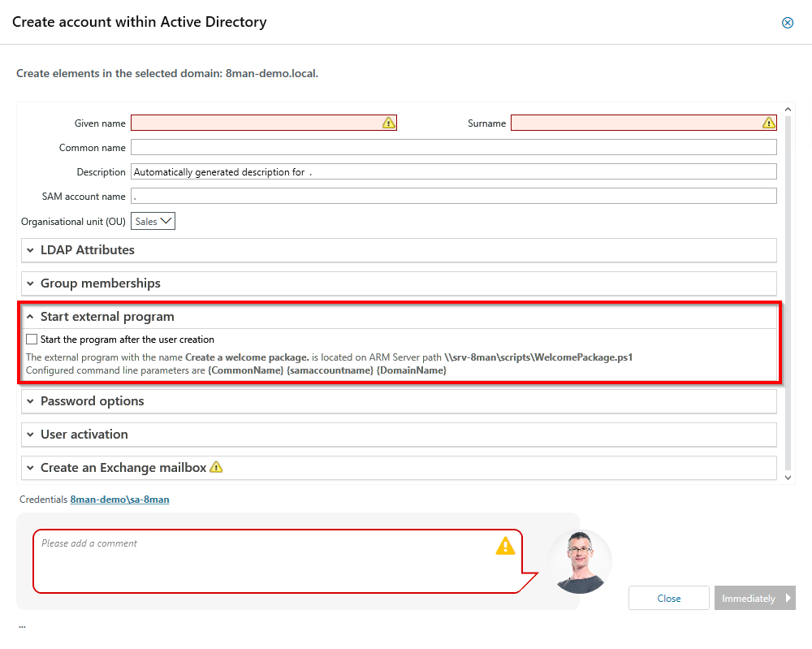Viewport: 812px width, 649px height.
Task: Expand the LDAP Attributes section
Action: pyautogui.click(x=87, y=250)
